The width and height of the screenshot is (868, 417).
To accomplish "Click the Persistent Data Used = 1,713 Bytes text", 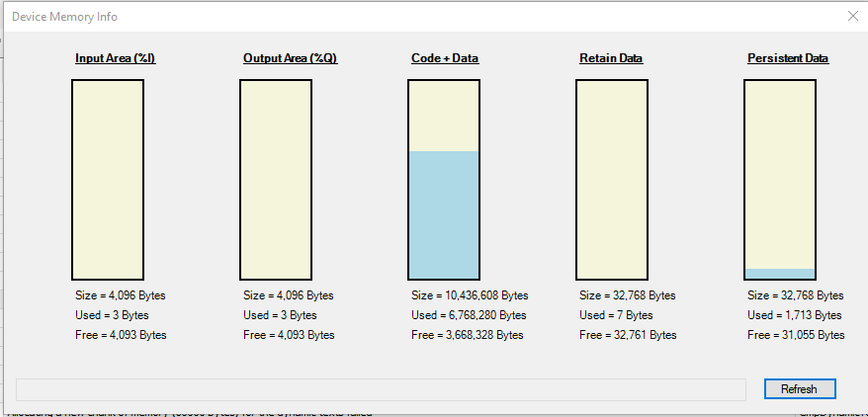I will 794,315.
